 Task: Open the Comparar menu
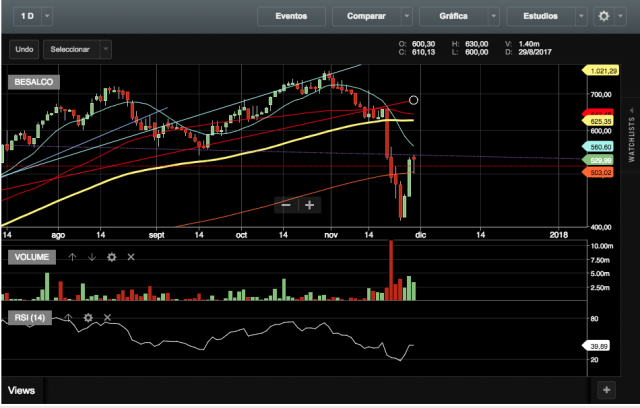(367, 16)
